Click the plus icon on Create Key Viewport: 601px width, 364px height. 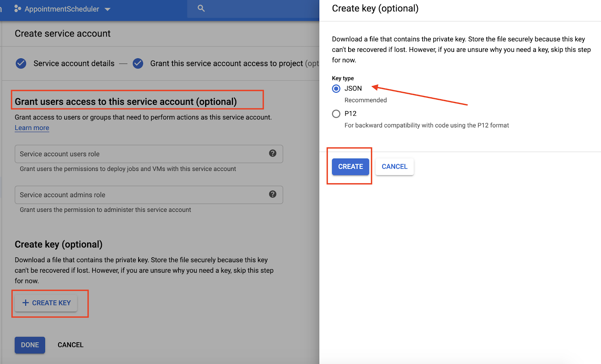click(26, 303)
